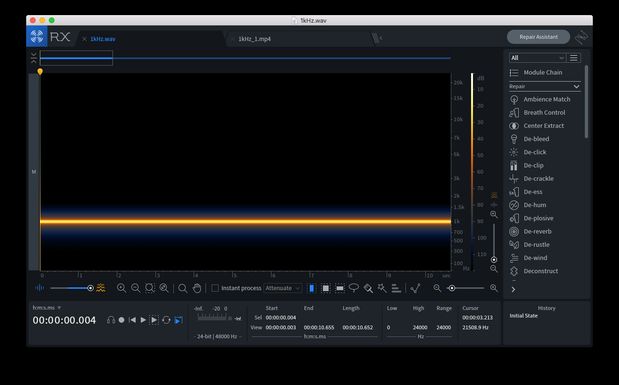The image size is (619, 385).
Task: Open the De-click module
Action: [x=528, y=152]
